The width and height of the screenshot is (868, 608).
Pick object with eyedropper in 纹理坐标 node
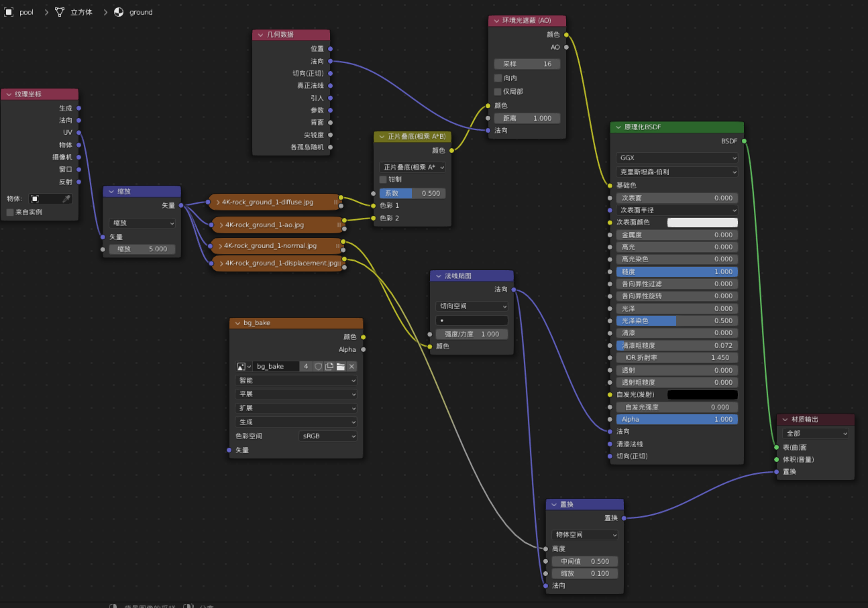coord(66,199)
